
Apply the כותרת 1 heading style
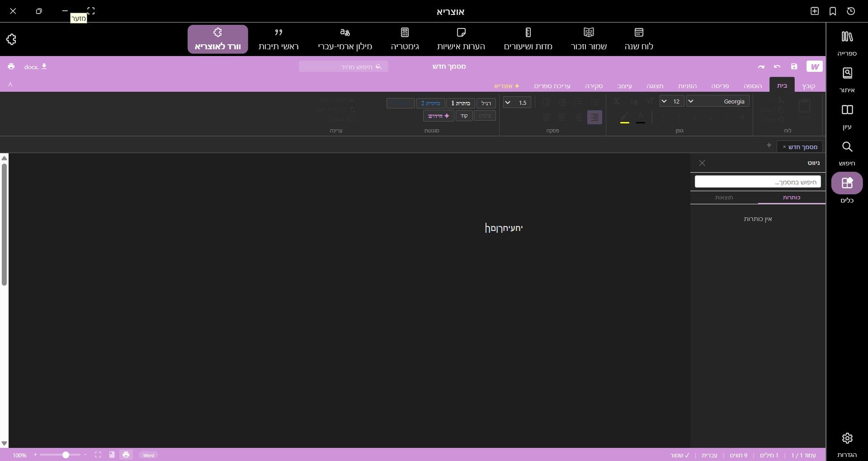tap(461, 103)
